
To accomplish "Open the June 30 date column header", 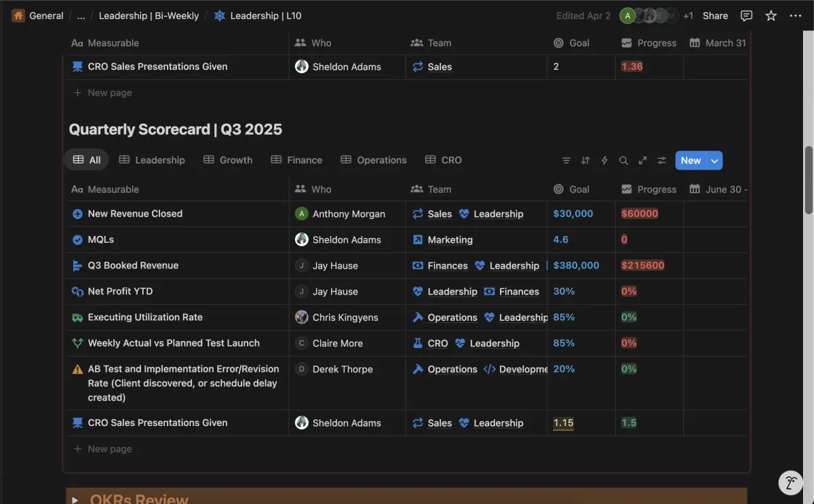I will coord(718,189).
